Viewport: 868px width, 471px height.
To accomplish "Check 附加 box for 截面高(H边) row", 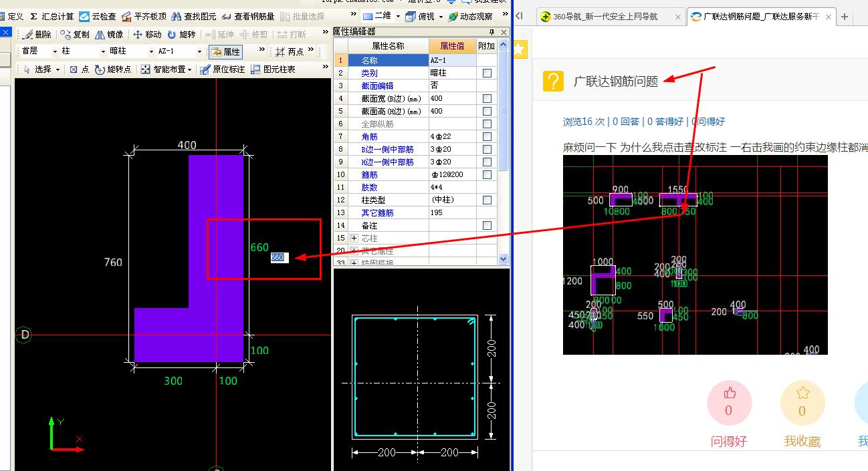I will (x=487, y=111).
